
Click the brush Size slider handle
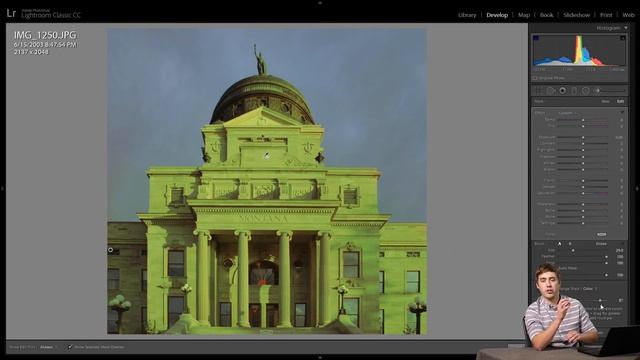573,251
